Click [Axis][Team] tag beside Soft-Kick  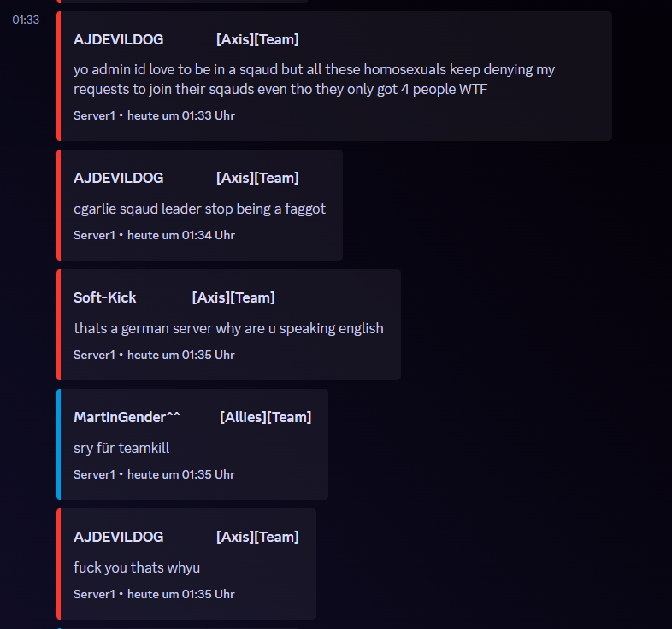(x=233, y=297)
